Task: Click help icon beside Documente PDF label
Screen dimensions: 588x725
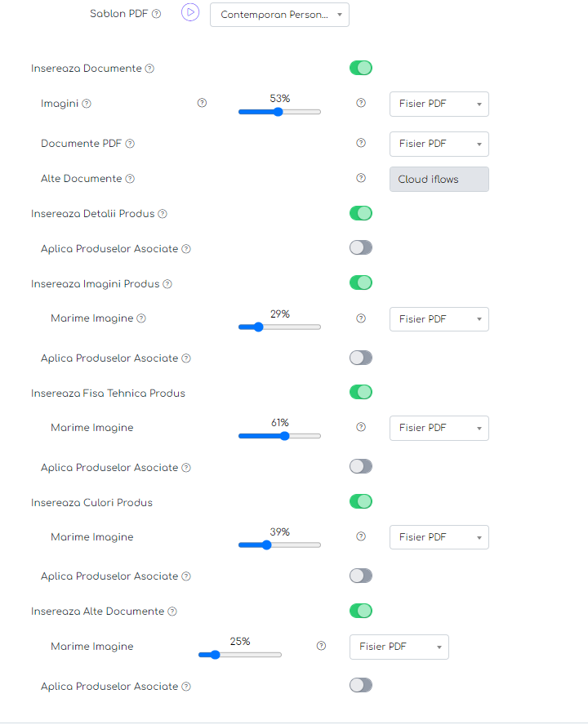Action: (130, 144)
